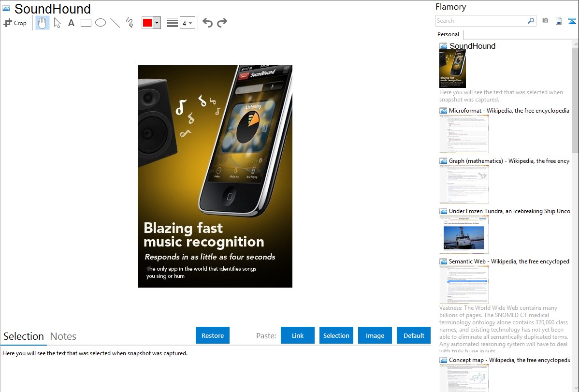This screenshot has height=392, width=579.
Task: Click the Paste Selection button
Action: coord(336,335)
